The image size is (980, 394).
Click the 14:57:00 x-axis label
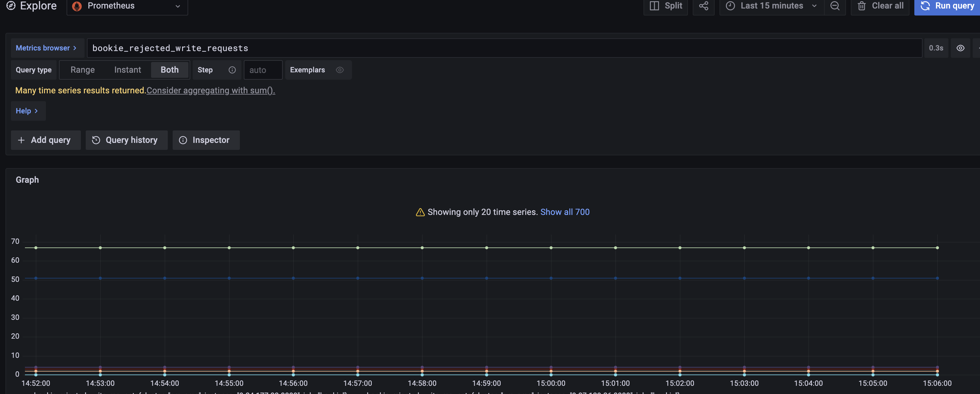[357, 383]
